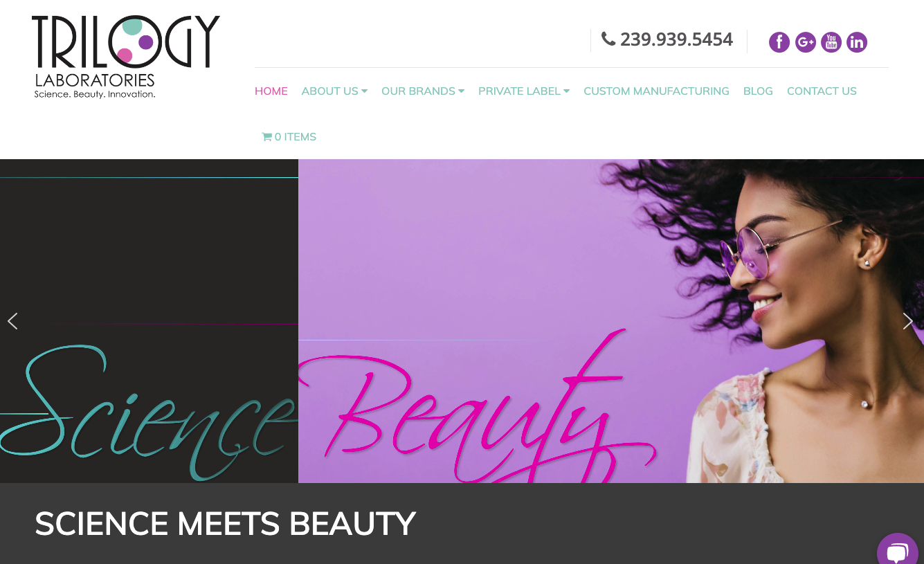Click the Science Beauty banner image
This screenshot has height=564, width=924.
point(462,321)
